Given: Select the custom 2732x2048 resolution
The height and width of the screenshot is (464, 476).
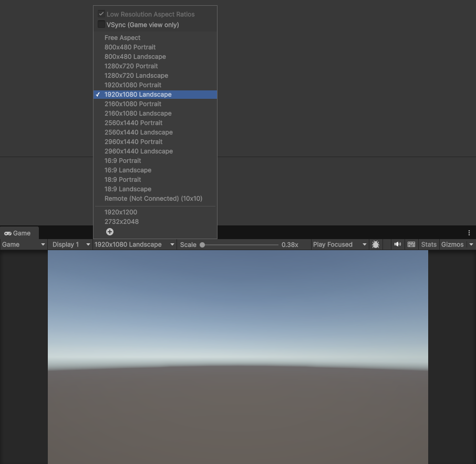Looking at the screenshot, I should click(121, 222).
